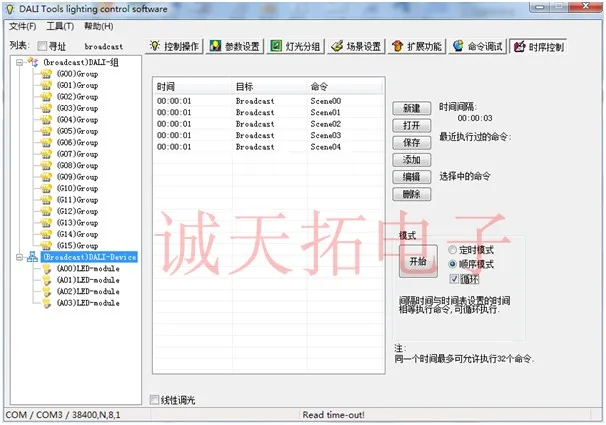Image resolution: width=606 pixels, height=425 pixels.
Task: Select the Scene00 command row
Action: pos(268,101)
